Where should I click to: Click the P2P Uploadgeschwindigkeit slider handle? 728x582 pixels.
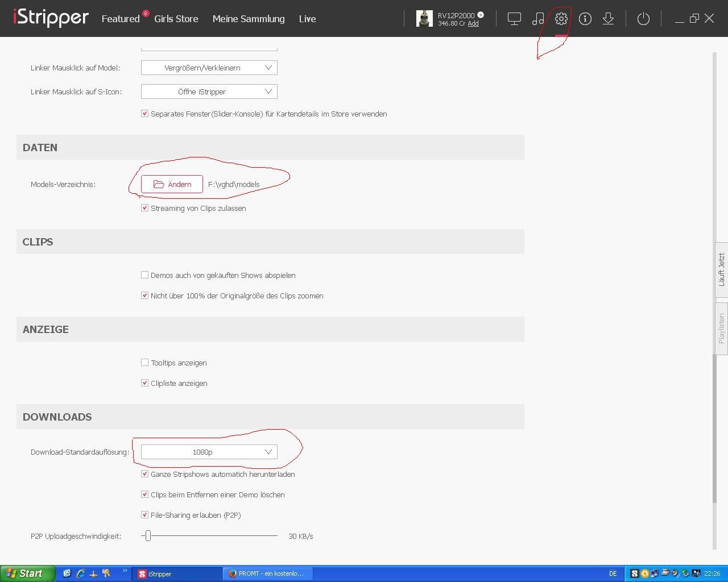(148, 535)
